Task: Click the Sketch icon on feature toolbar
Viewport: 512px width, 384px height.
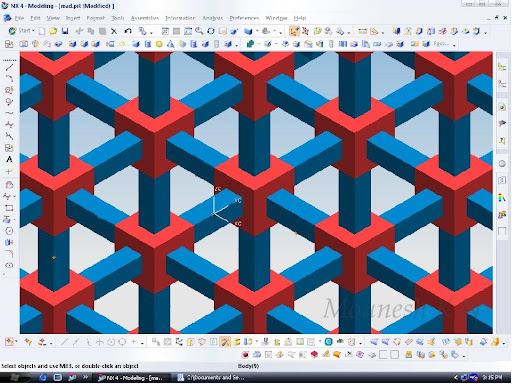Action: pos(9,44)
